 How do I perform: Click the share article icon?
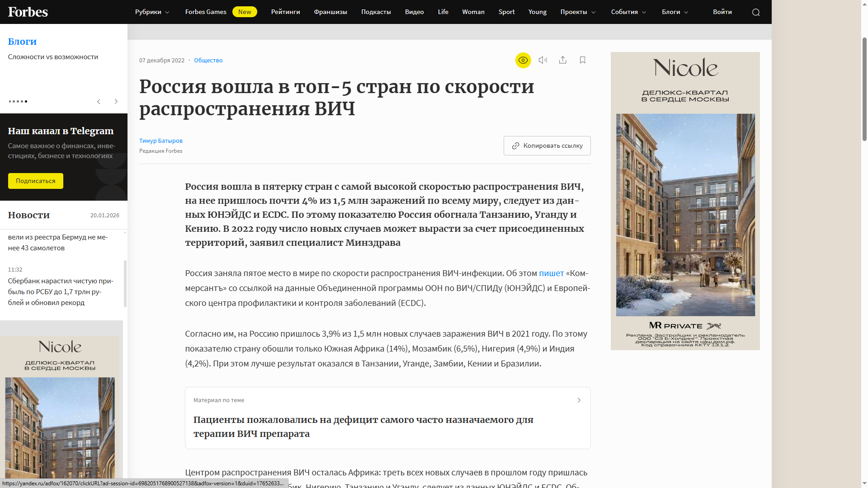pyautogui.click(x=562, y=60)
